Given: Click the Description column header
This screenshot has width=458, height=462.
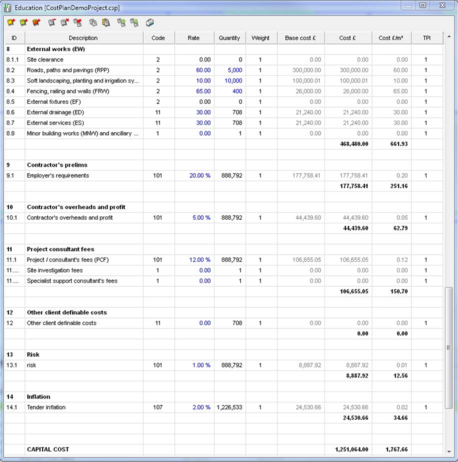Looking at the screenshot, I should point(84,38).
